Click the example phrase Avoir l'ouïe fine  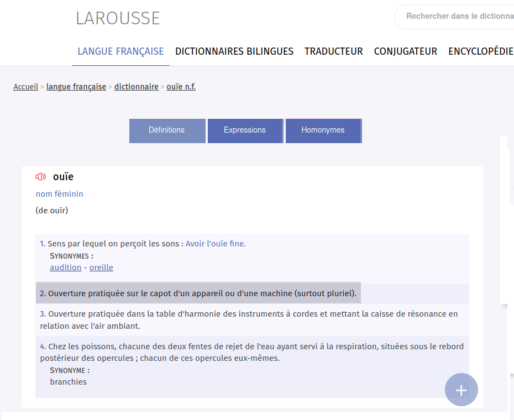tap(216, 244)
